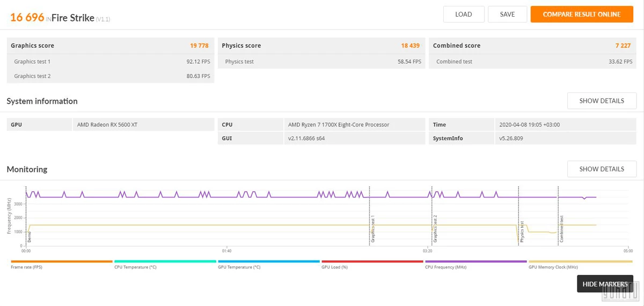The height and width of the screenshot is (306, 644).
Task: Click AMD Ryzen 7 1700X processor text
Action: pyautogui.click(x=339, y=125)
